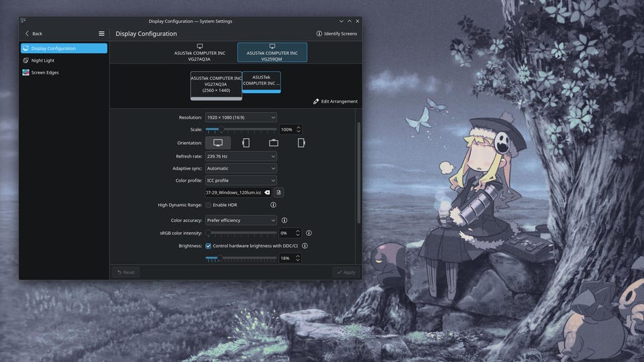Open the Adaptive sync dropdown
This screenshot has width=644, height=362.
241,168
